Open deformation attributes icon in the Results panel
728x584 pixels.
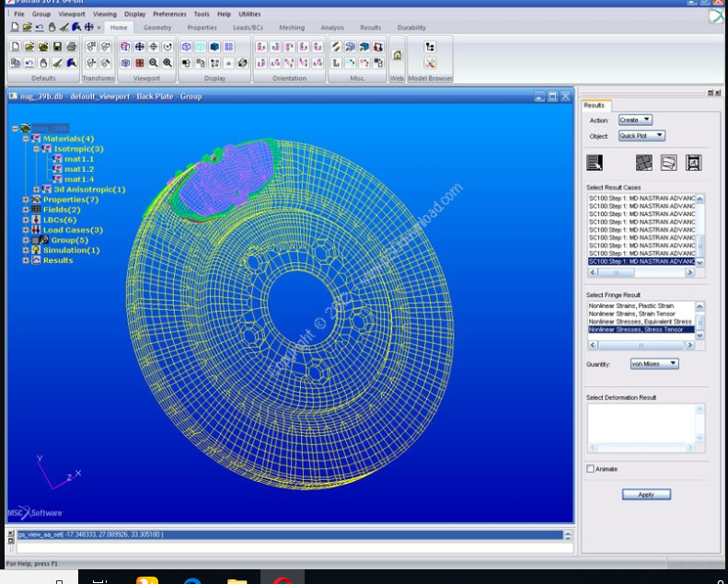coord(668,163)
